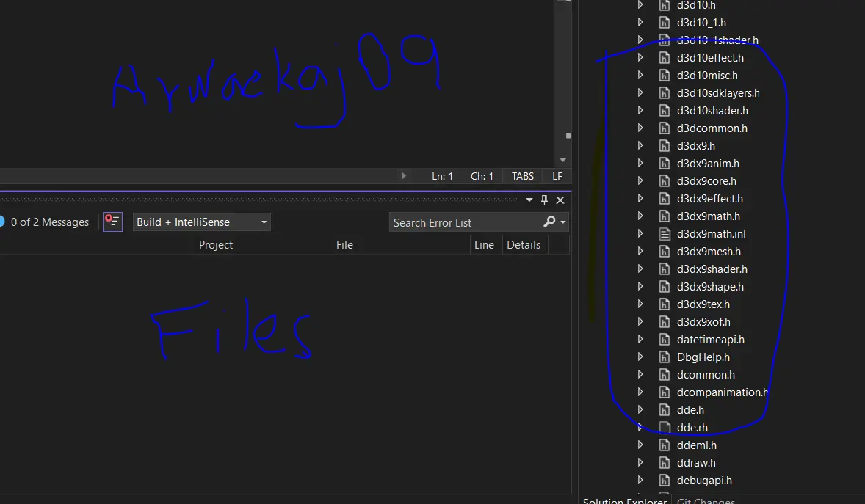The width and height of the screenshot is (865, 504).
Task: Open the Error List window position menu
Action: pos(529,200)
